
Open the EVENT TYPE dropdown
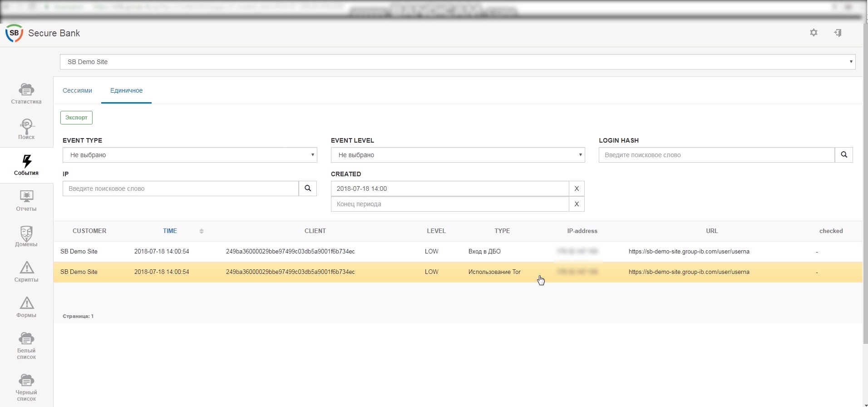tap(190, 155)
